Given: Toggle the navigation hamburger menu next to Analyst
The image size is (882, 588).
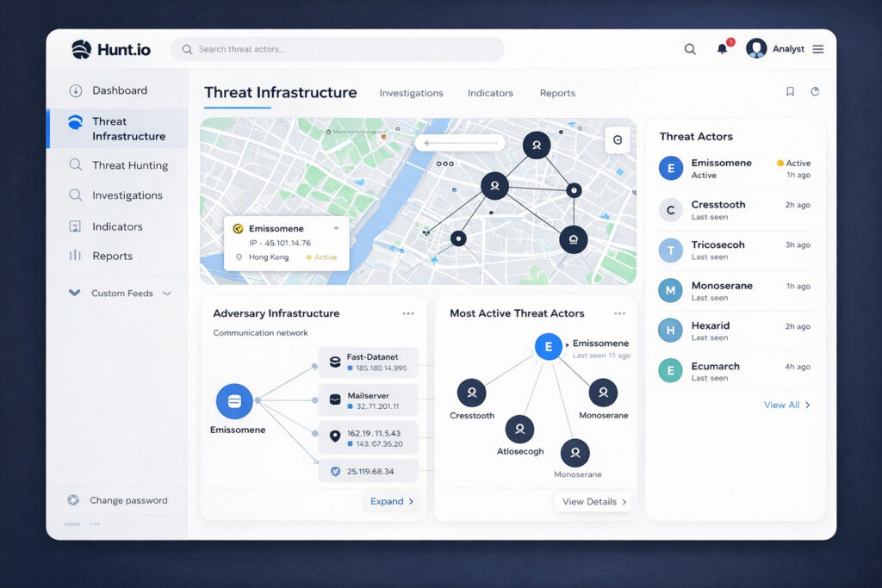Looking at the screenshot, I should [x=817, y=49].
